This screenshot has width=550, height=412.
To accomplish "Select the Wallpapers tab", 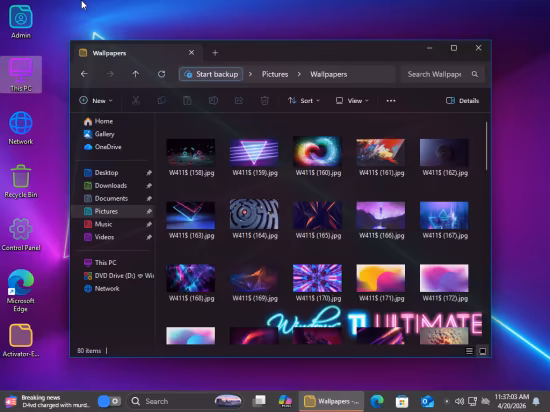I will [x=137, y=53].
